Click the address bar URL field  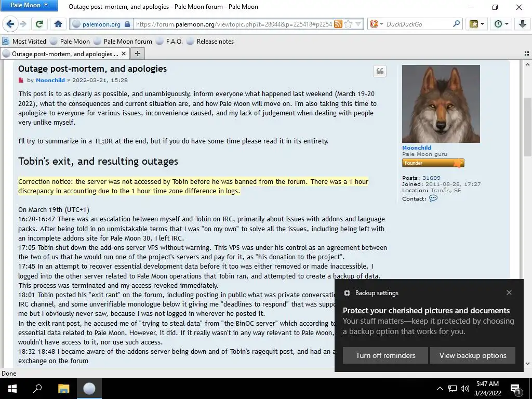(234, 24)
